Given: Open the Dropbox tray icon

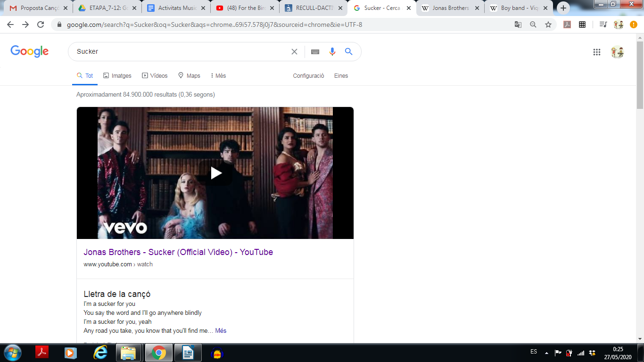Looking at the screenshot, I should pos(592,353).
